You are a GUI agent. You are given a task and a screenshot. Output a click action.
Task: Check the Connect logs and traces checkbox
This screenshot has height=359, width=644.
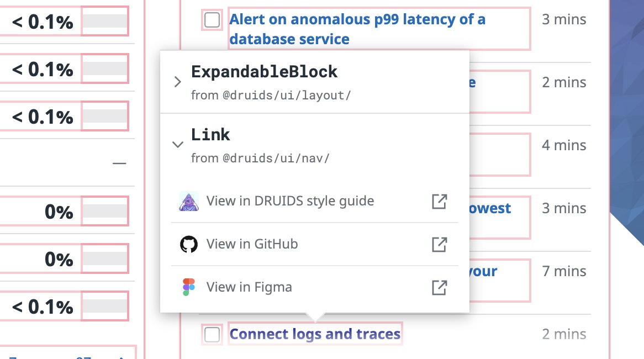click(x=212, y=334)
